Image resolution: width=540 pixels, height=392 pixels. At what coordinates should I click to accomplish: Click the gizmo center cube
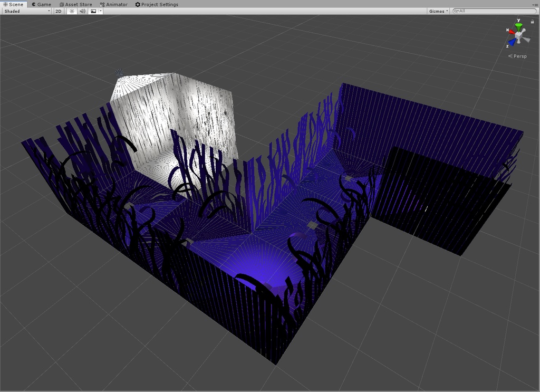[519, 35]
